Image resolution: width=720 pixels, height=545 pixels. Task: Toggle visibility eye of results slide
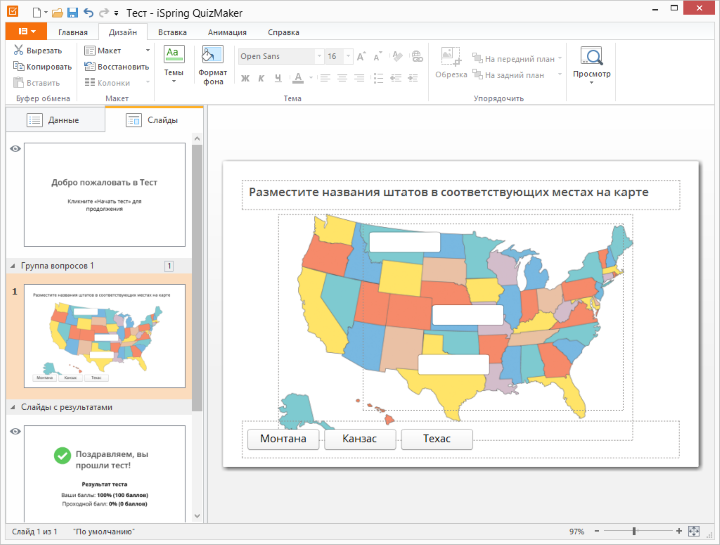click(15, 431)
